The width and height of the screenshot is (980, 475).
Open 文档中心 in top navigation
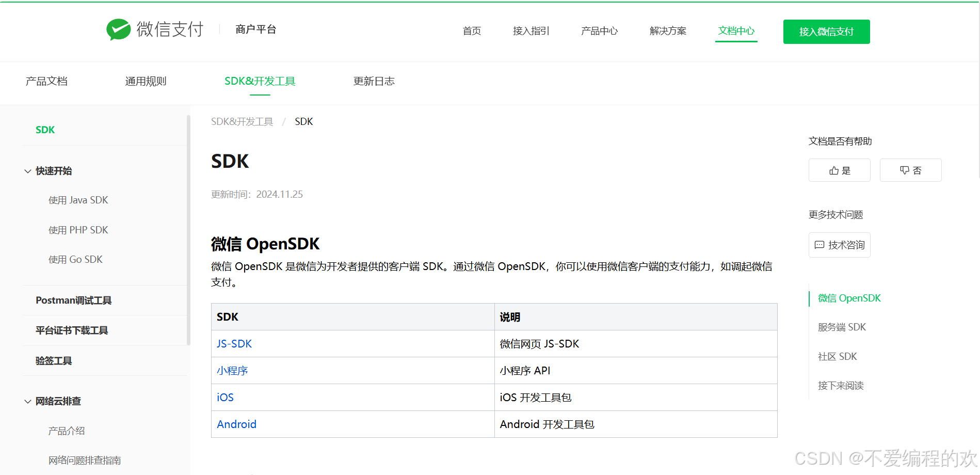[x=736, y=31]
